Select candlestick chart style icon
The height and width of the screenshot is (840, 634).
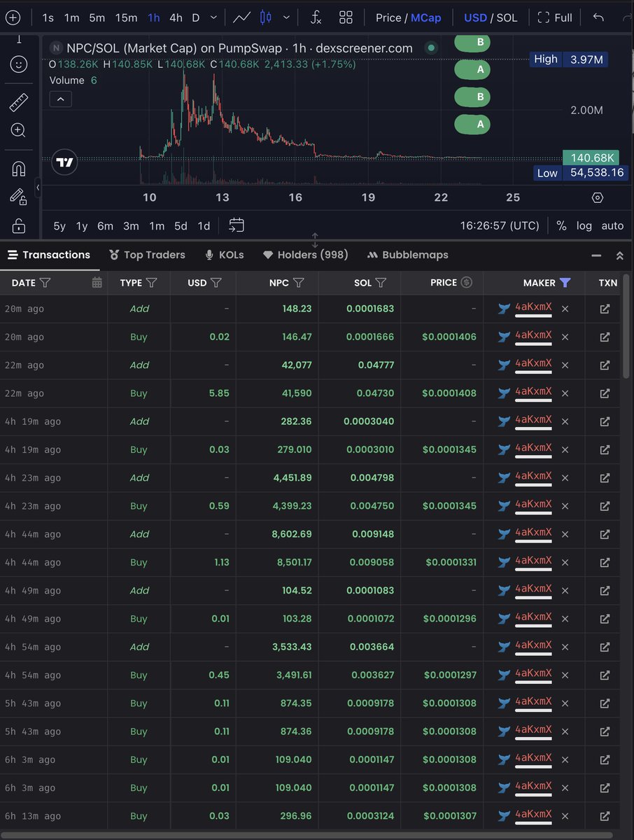click(x=265, y=17)
